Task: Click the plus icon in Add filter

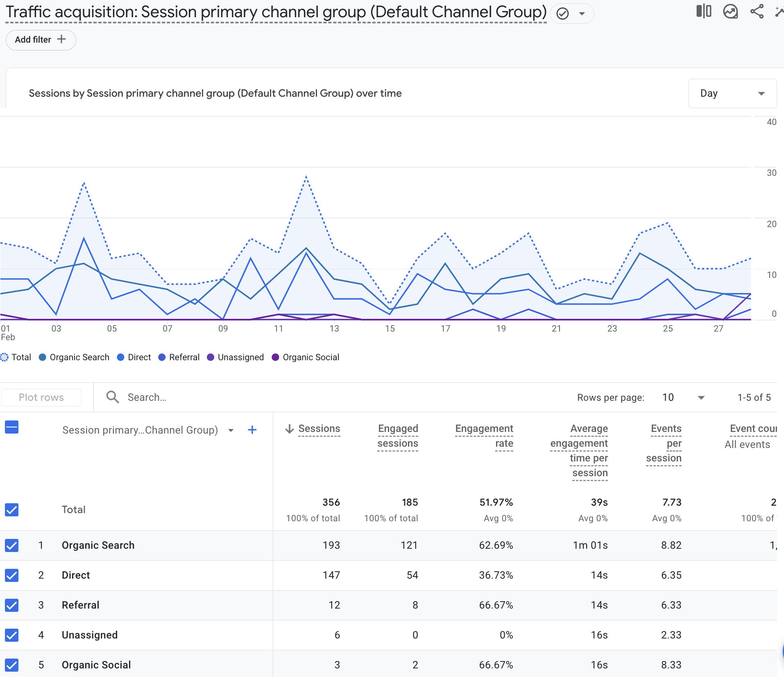Action: (x=61, y=39)
